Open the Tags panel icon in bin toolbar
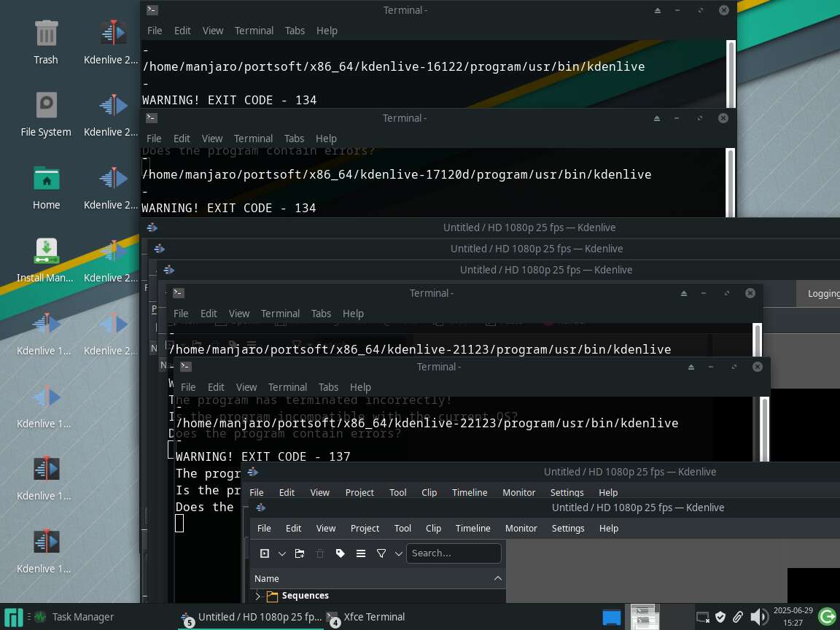Image resolution: width=840 pixels, height=630 pixels. coord(341,553)
